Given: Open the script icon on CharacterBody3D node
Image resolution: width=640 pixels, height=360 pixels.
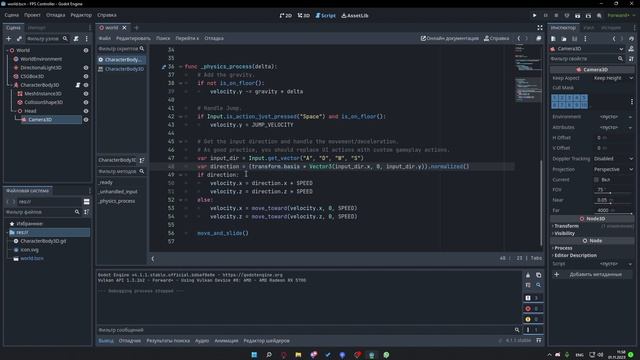Looking at the screenshot, I should [78, 85].
